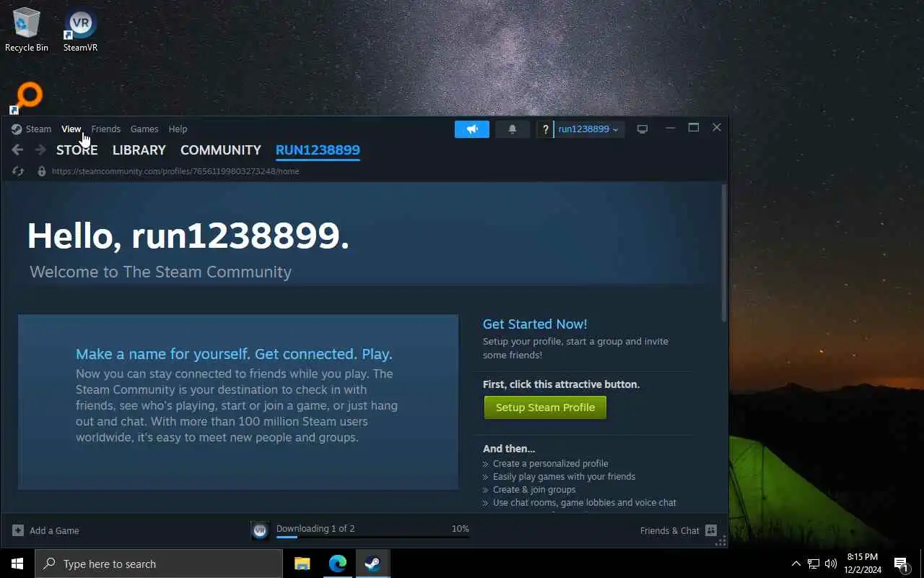Click the network tray icon
924x578 pixels.
tap(814, 564)
